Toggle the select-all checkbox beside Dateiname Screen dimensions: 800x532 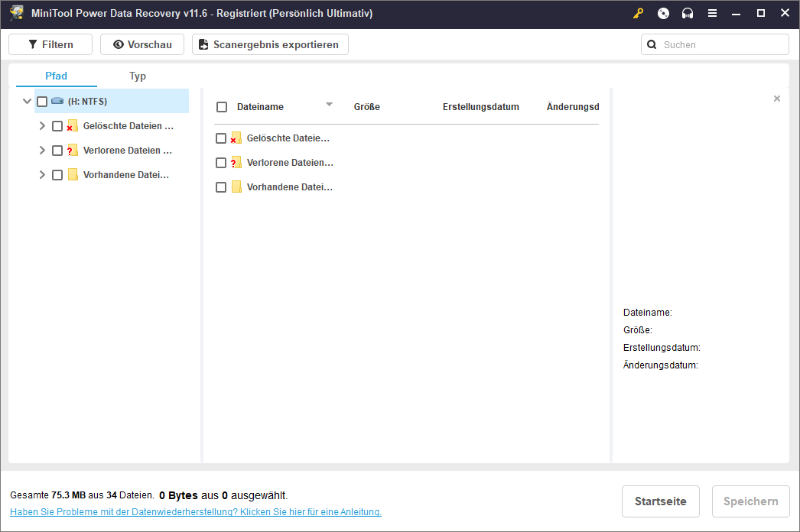(x=222, y=107)
